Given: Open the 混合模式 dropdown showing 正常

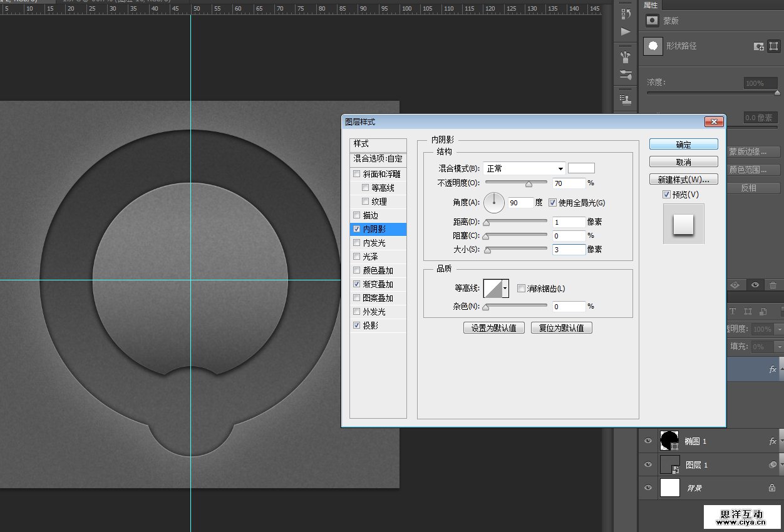Looking at the screenshot, I should [x=524, y=168].
